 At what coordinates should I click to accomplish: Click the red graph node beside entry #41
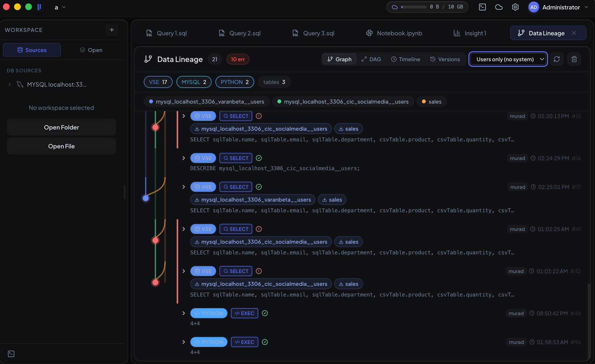click(155, 240)
